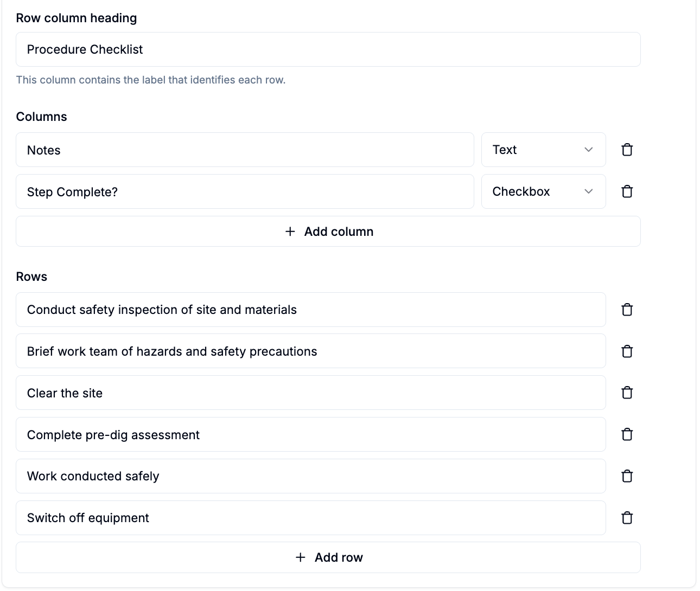Edit the Complete pre-dig assessment row field

click(x=310, y=434)
